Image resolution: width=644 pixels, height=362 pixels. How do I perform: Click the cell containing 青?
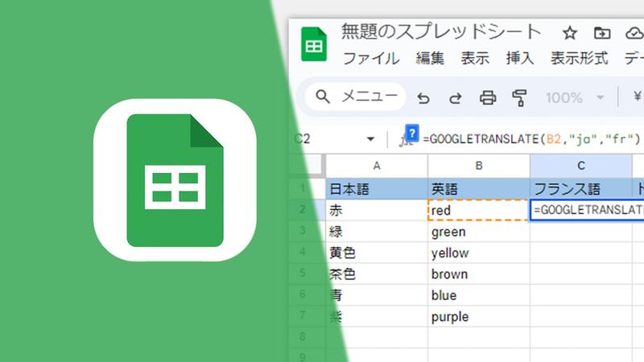(x=377, y=295)
